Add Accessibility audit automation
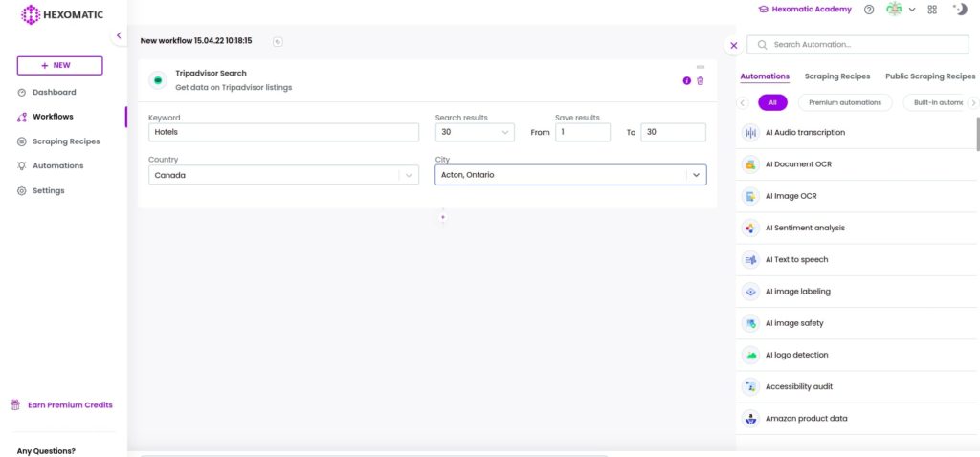980x457 pixels. [x=857, y=387]
